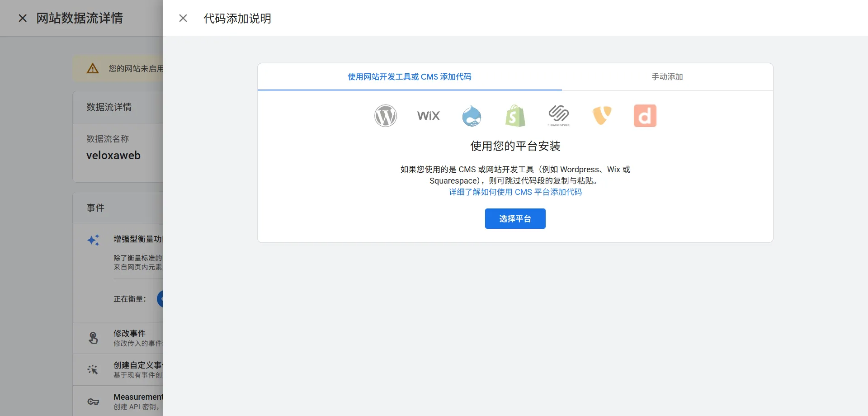Click the yellow warning triangle icon
Screen dimensions: 868x416
(92, 68)
